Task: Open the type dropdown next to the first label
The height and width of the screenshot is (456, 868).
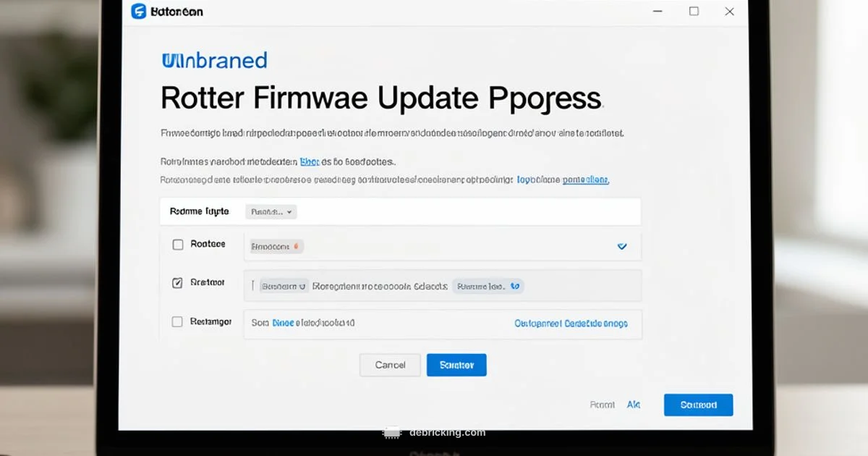Action: point(270,211)
